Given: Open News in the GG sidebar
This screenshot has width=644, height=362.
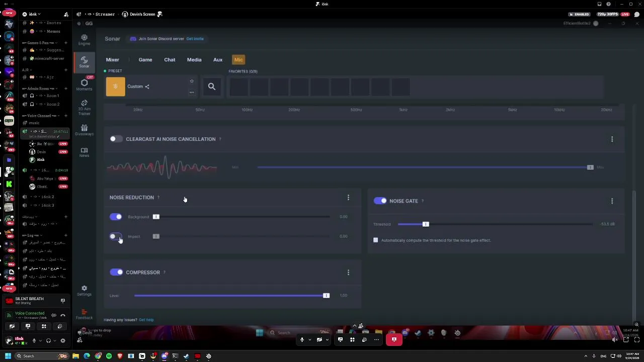Looking at the screenshot, I should pos(84,152).
